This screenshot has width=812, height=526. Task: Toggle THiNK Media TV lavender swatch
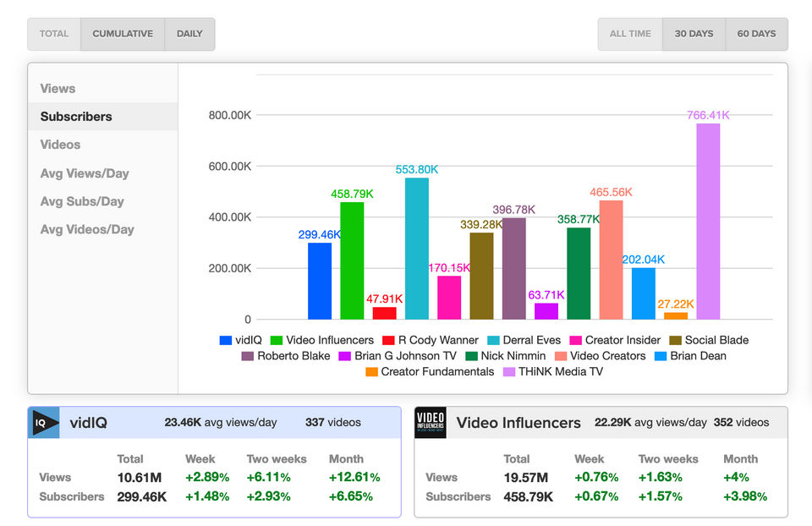coord(509,372)
